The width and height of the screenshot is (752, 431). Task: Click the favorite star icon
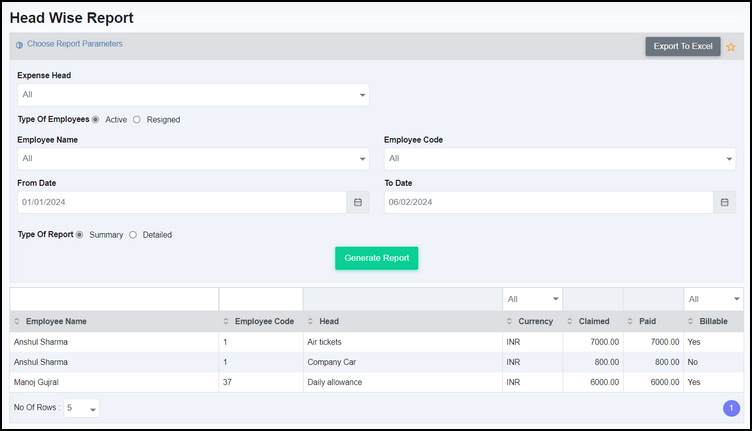731,47
